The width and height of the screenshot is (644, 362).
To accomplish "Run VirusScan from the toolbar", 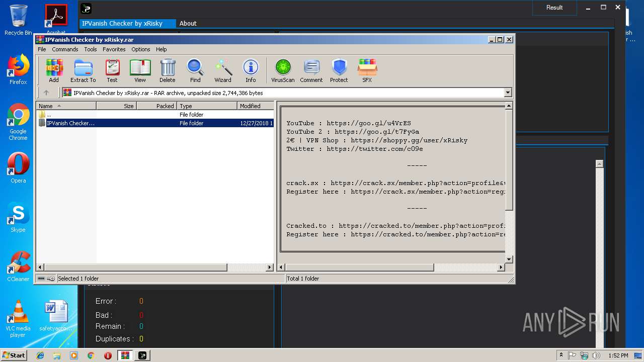I will [x=283, y=70].
